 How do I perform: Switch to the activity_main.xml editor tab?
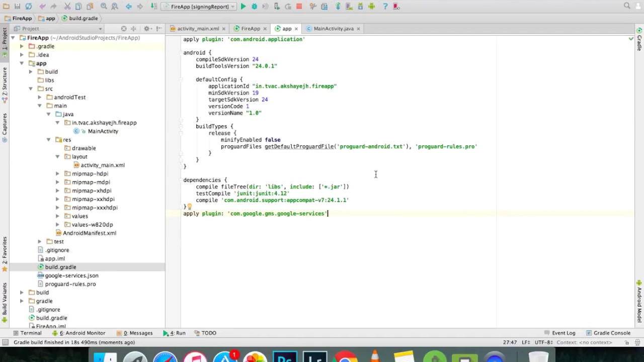[x=198, y=29]
